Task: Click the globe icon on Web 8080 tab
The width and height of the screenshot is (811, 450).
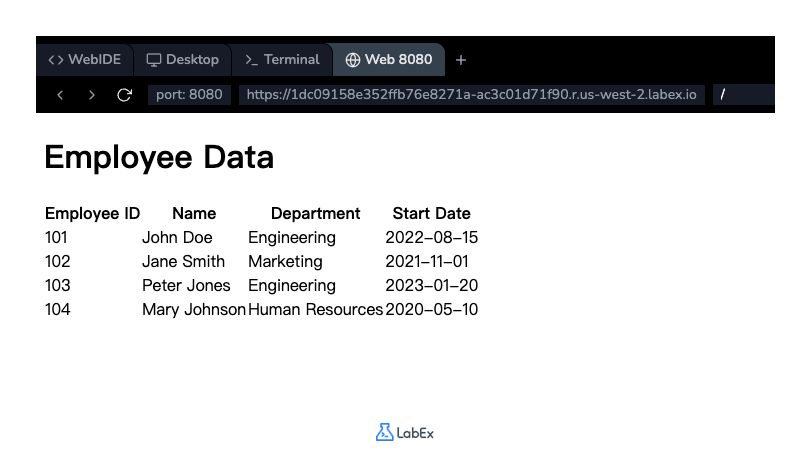Action: pyautogui.click(x=352, y=60)
